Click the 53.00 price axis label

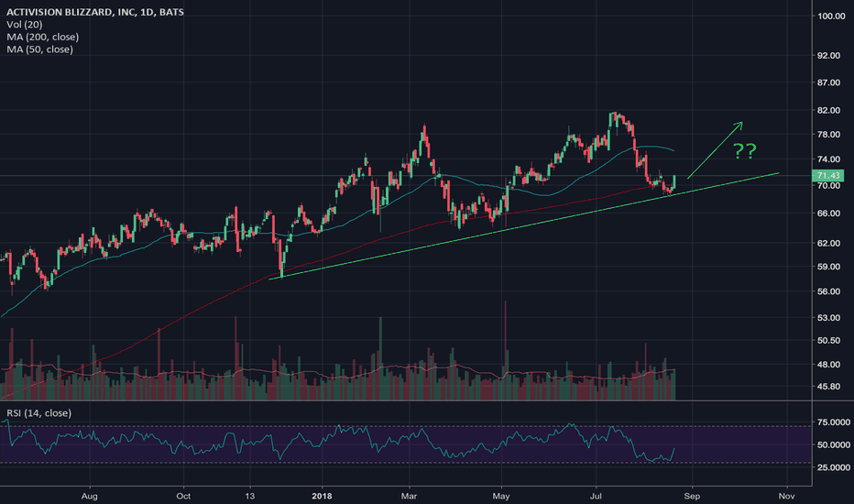829,318
